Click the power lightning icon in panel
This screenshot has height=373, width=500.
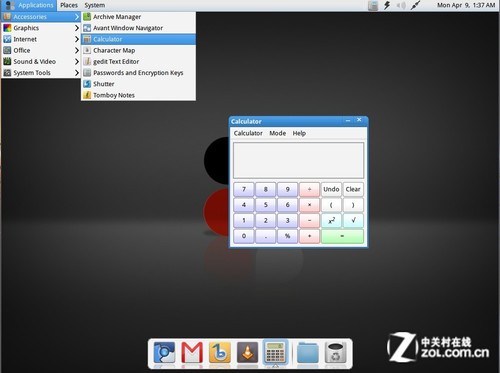click(x=387, y=5)
